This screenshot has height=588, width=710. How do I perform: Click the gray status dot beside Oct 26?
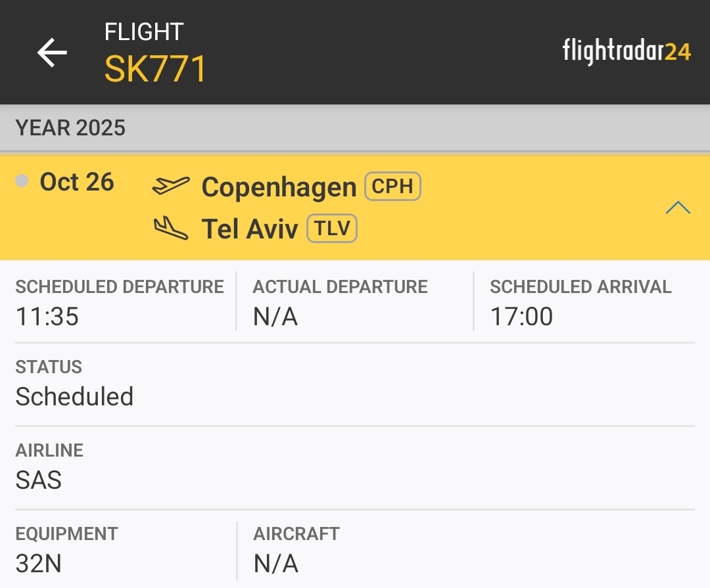(x=22, y=182)
